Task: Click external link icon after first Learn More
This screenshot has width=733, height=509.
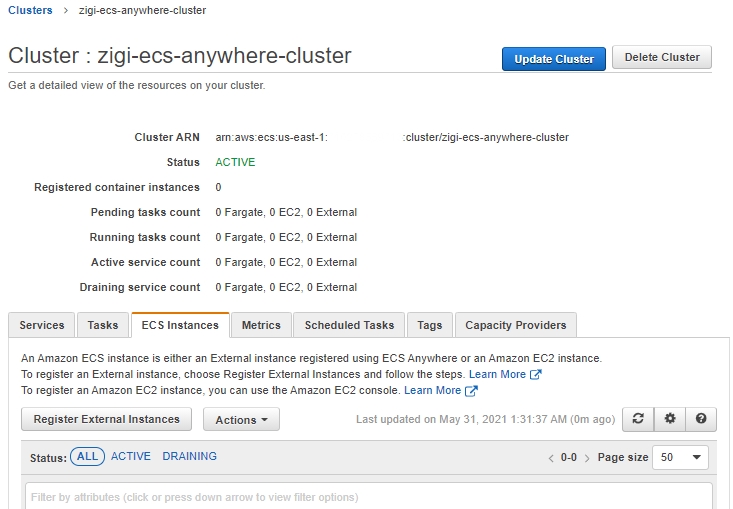Action: tap(536, 374)
